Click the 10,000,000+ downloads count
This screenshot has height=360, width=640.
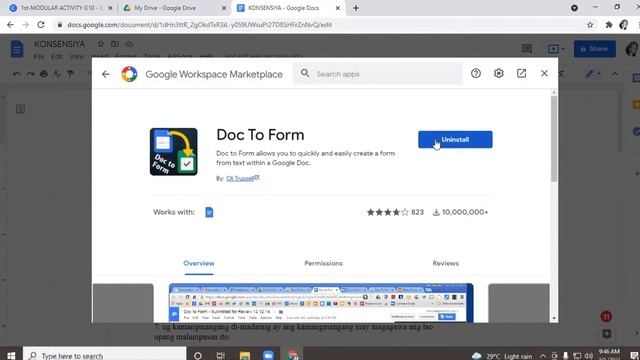click(460, 212)
